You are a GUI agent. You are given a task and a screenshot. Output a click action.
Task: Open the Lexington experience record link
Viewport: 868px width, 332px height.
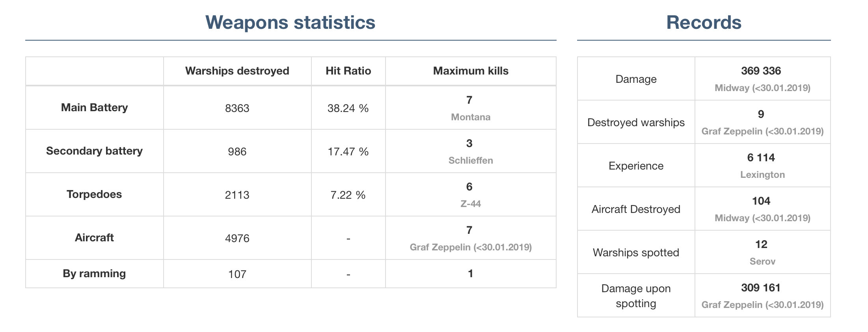click(762, 175)
